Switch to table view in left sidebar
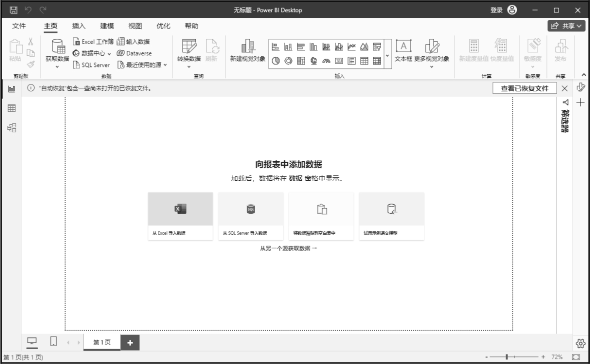 11,108
